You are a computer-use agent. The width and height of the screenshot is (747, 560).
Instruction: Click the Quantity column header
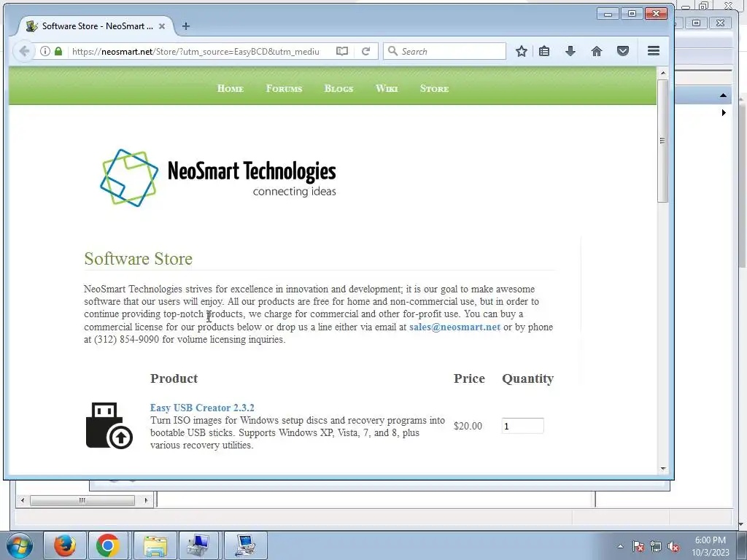528,378
